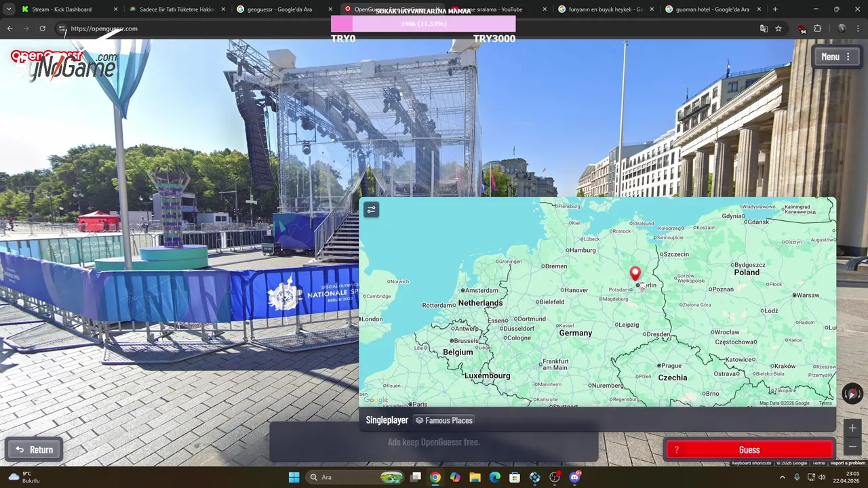This screenshot has height=488, width=868.
Task: Click the red location pin near Berlin
Action: (x=635, y=273)
